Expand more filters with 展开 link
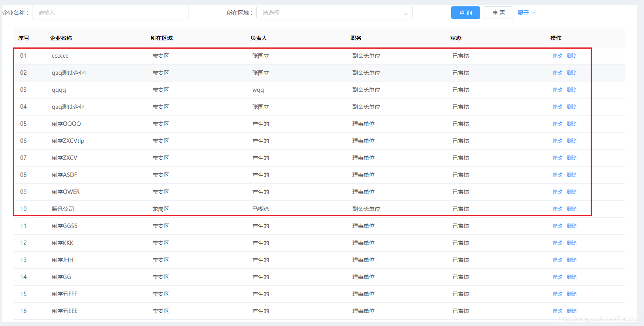 (x=526, y=13)
